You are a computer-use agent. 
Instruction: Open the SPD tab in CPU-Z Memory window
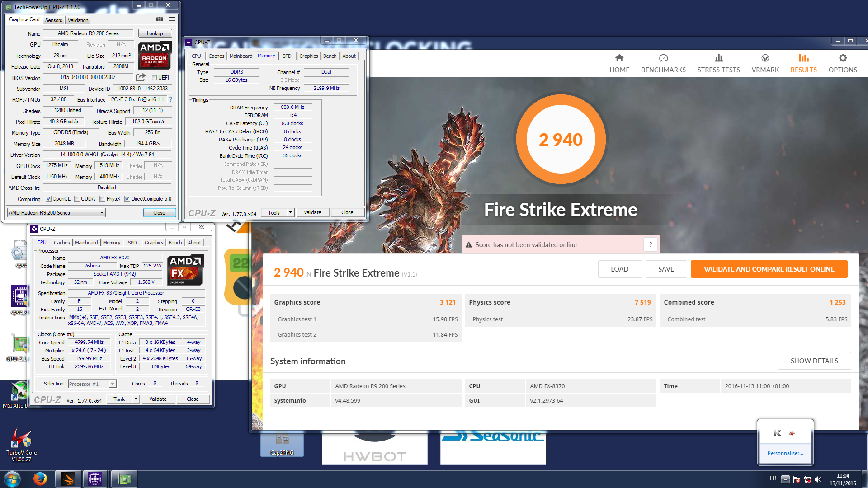(287, 56)
